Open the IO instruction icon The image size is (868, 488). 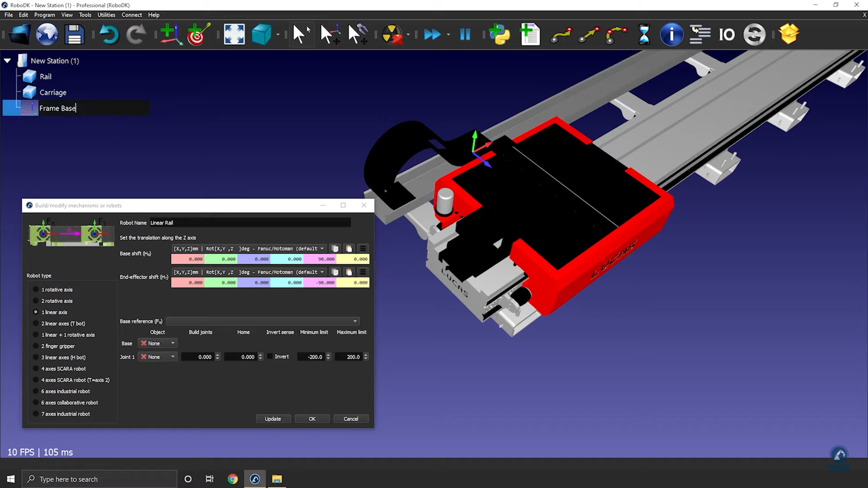point(726,34)
